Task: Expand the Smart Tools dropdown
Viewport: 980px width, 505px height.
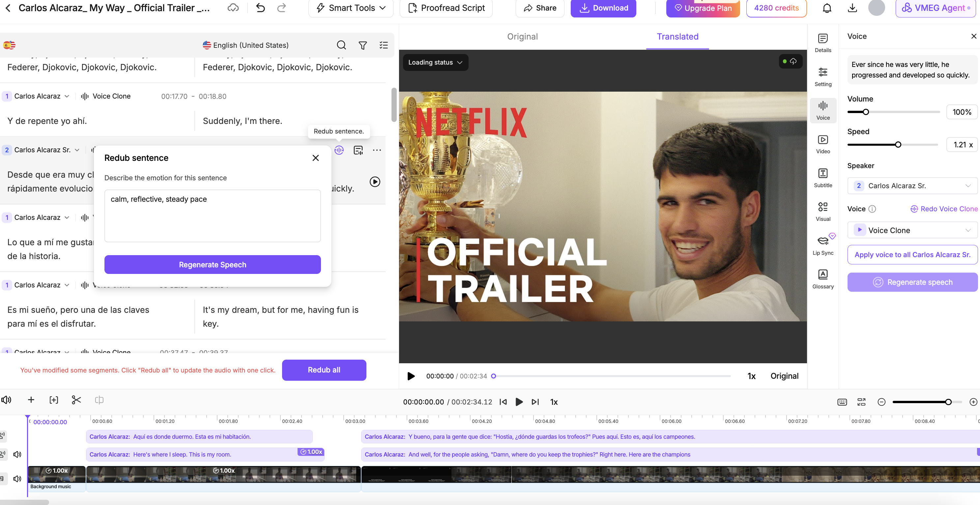Action: pos(351,8)
